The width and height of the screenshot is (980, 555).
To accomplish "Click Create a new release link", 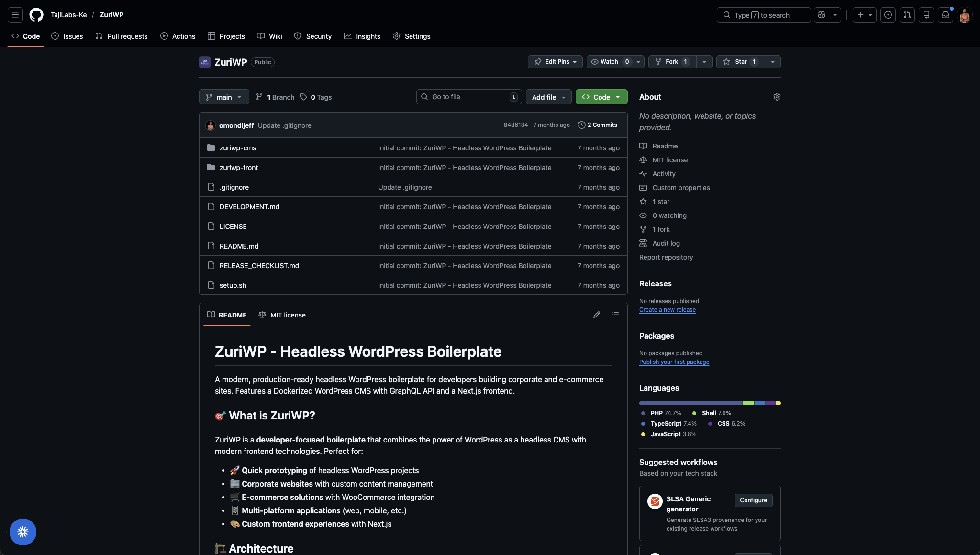I will coord(668,310).
